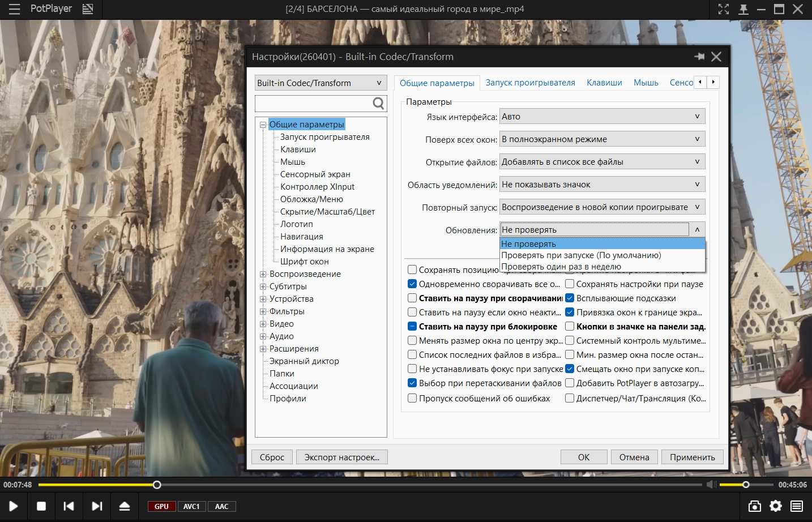Disable 'Выбор при перетаскивании файлов' option

412,383
